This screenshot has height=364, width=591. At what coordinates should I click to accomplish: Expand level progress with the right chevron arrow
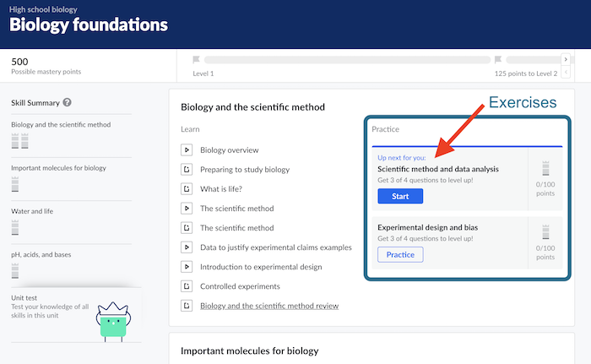(567, 60)
